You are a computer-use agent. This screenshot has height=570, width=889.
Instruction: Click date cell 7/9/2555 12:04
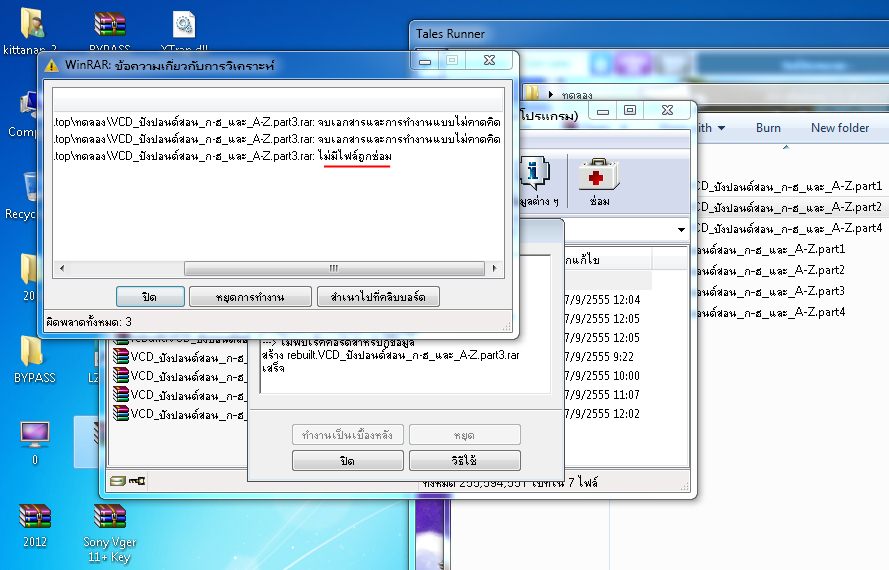[x=602, y=299]
